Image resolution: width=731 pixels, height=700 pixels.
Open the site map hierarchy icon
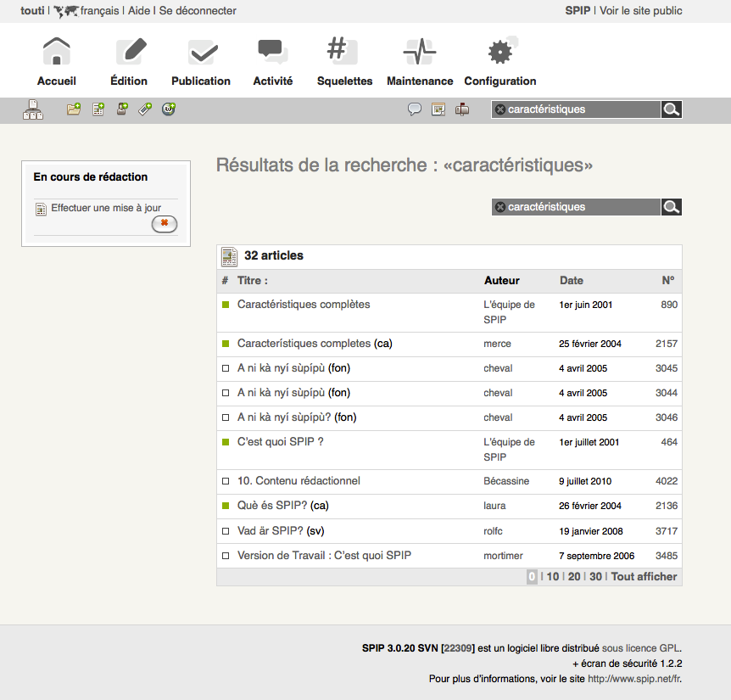(x=32, y=109)
